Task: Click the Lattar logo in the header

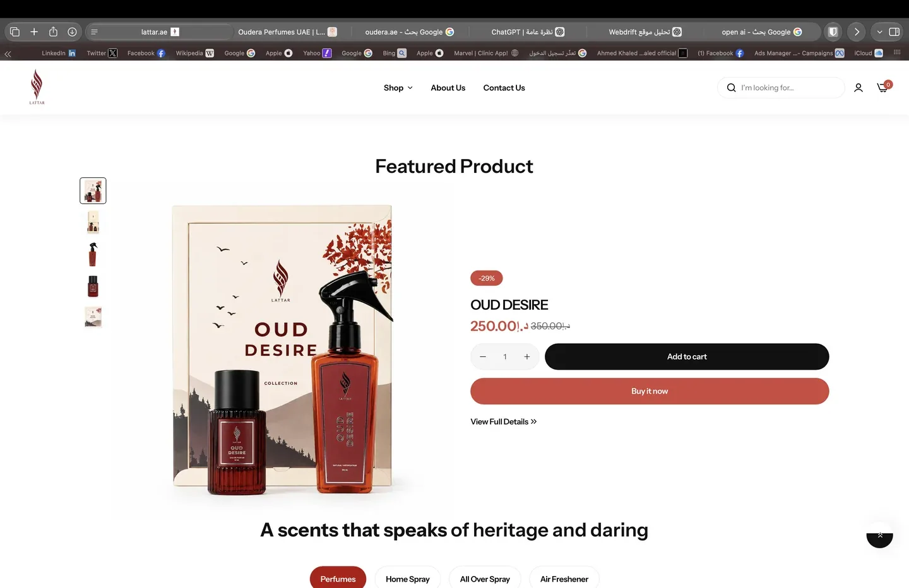Action: click(x=37, y=87)
